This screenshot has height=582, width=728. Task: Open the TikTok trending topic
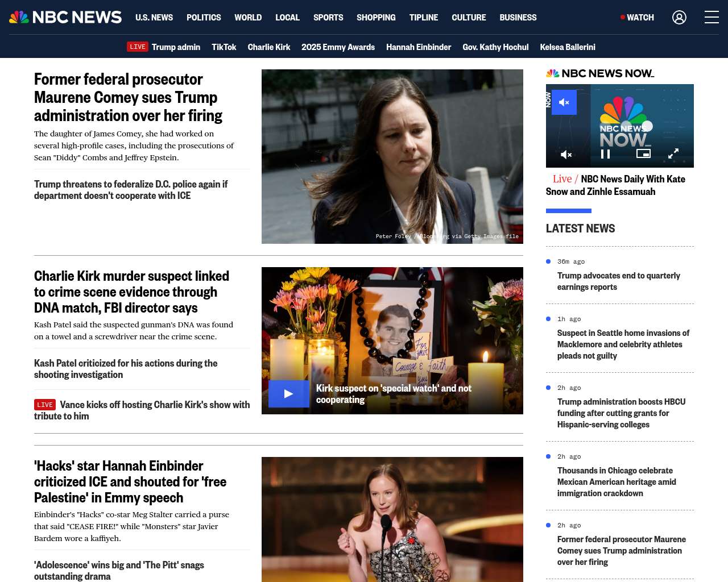[x=224, y=47]
